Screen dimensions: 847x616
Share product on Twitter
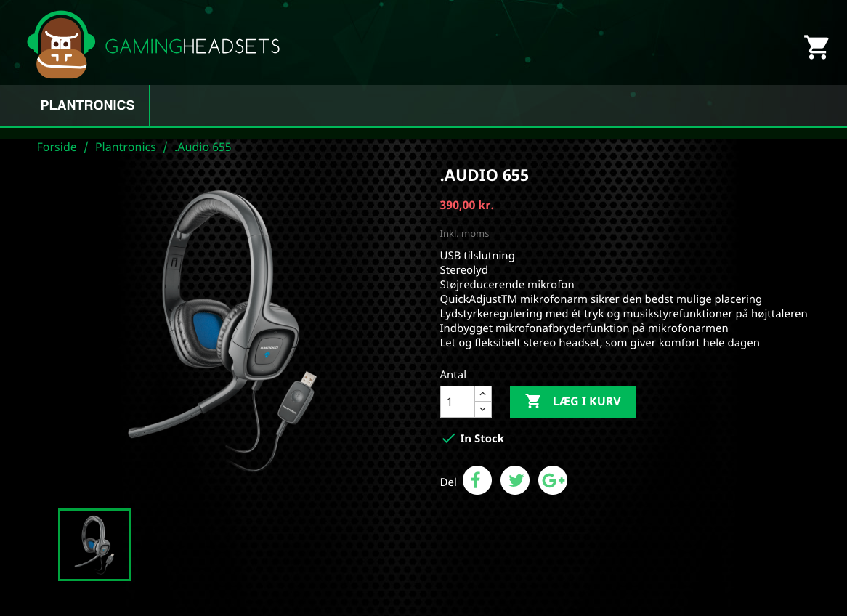click(515, 480)
